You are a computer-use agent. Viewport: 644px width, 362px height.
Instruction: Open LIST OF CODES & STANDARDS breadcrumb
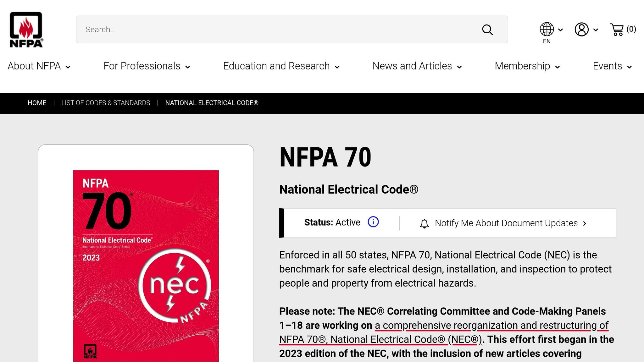106,103
